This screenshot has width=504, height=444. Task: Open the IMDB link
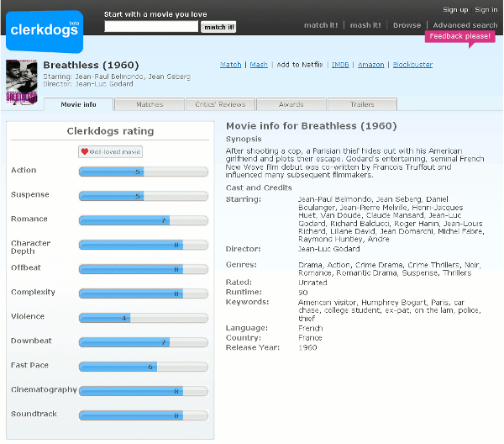click(x=340, y=65)
